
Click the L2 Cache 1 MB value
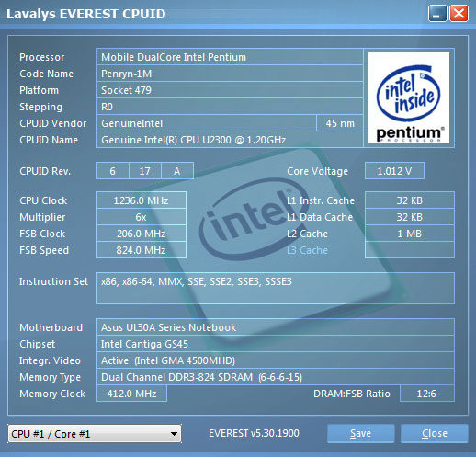pos(410,234)
